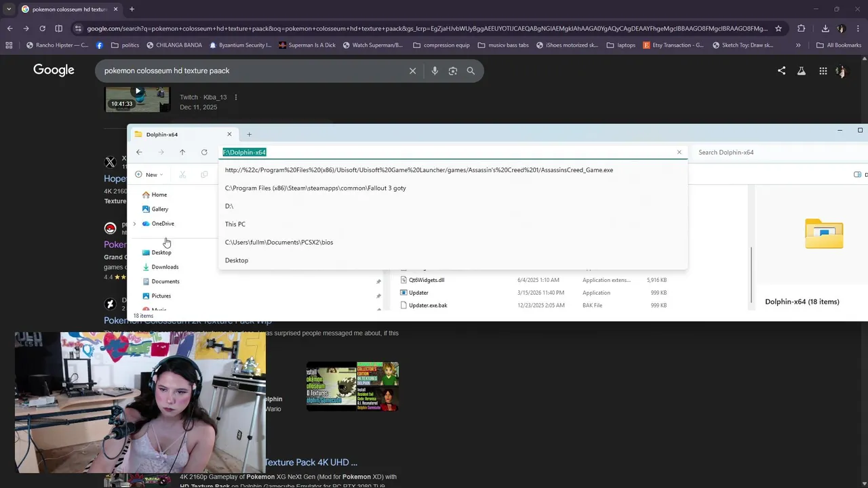Show more bookmarks with the chevron

pos(798,45)
